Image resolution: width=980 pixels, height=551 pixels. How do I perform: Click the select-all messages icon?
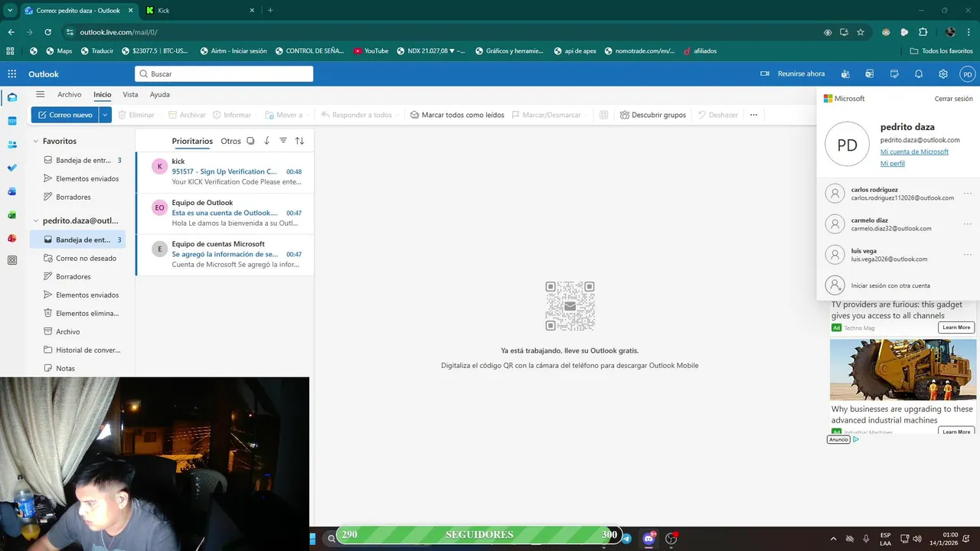[250, 141]
